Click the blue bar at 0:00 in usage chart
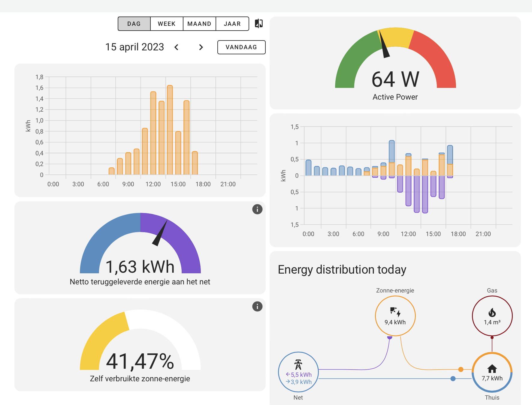This screenshot has width=532, height=405. 308,168
